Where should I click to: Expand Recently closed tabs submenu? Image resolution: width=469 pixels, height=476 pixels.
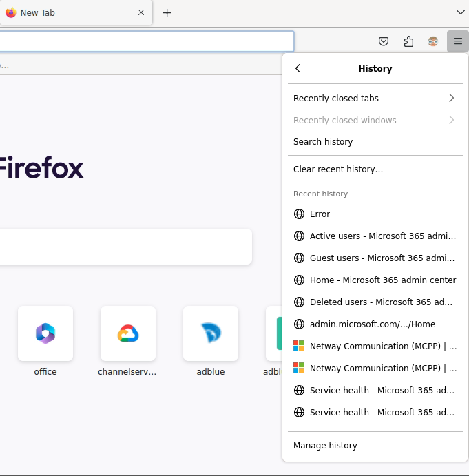[x=375, y=99]
